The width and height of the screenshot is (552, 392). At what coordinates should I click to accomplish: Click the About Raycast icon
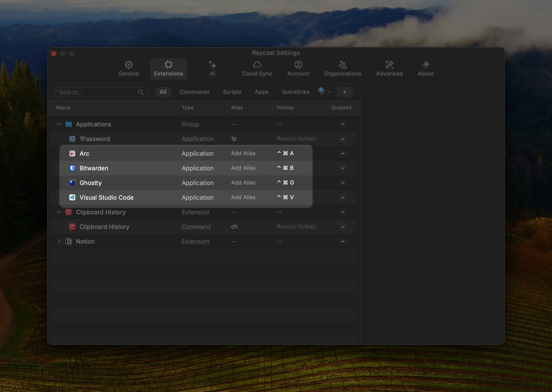(x=425, y=65)
